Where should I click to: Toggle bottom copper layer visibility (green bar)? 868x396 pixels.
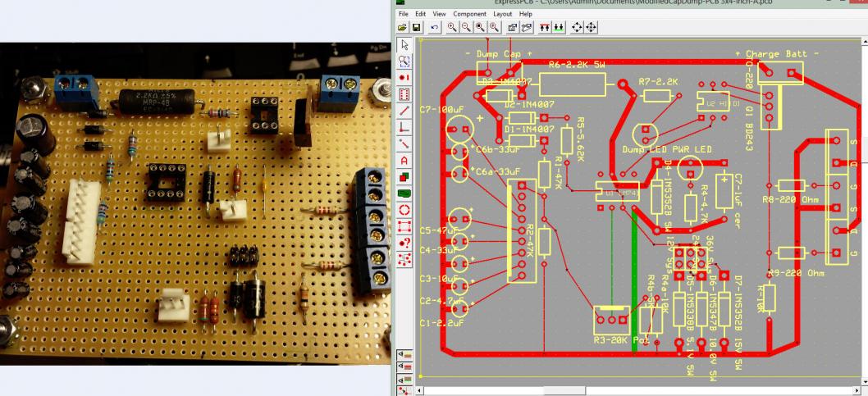tap(404, 379)
